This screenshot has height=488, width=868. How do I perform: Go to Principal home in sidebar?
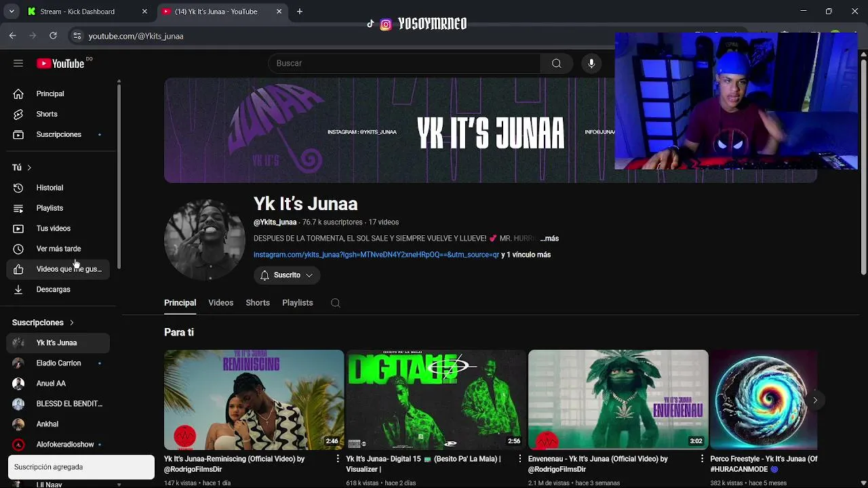pyautogui.click(x=58, y=94)
